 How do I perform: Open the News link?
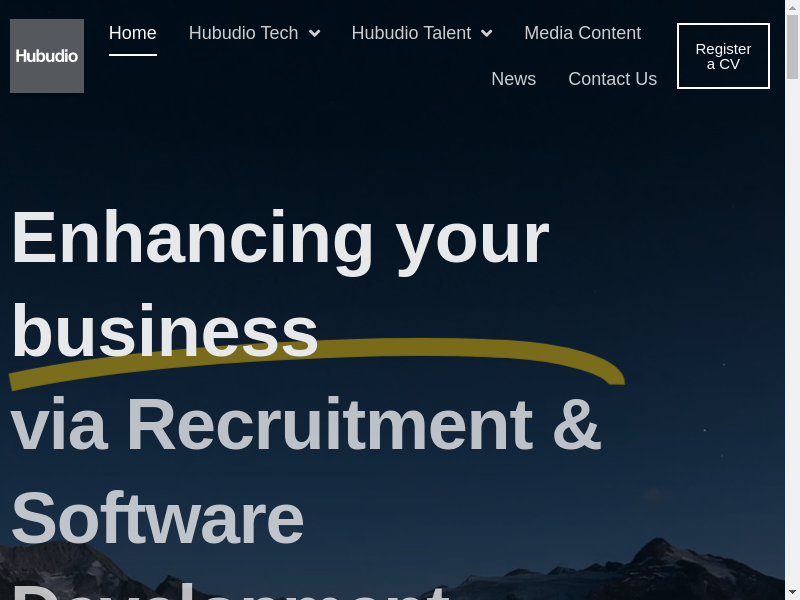point(514,79)
